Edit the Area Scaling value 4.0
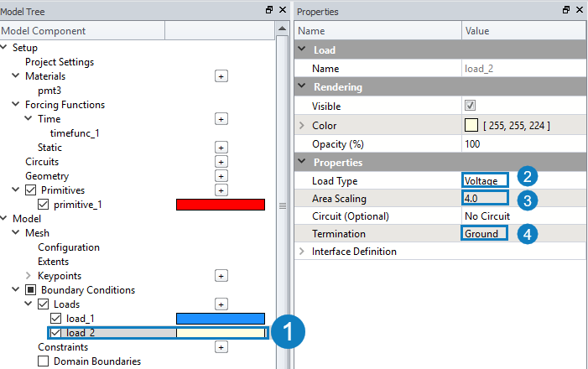 coord(485,198)
